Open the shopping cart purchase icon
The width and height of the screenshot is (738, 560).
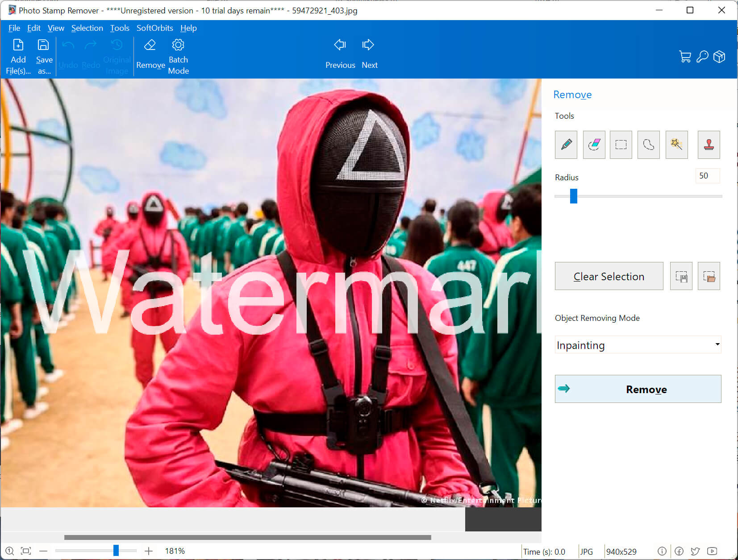coord(685,57)
